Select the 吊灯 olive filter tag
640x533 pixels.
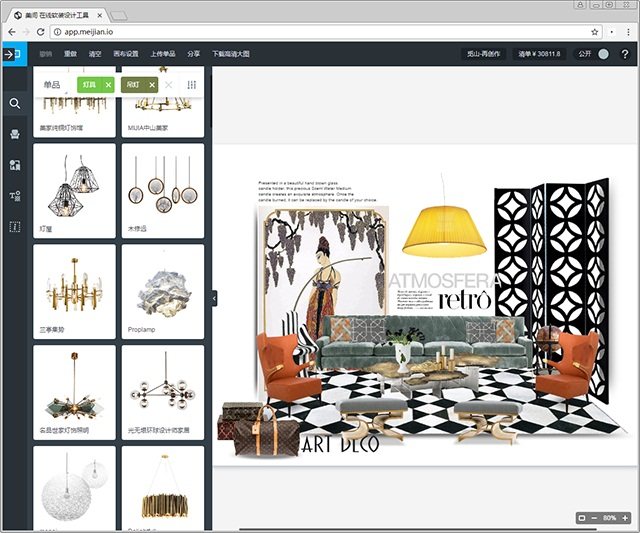pyautogui.click(x=133, y=85)
